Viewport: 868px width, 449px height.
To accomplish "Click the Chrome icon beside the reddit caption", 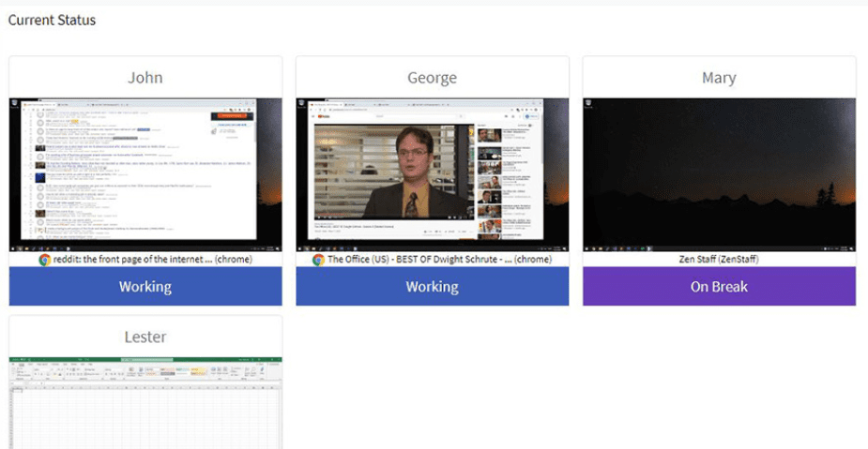I will point(44,260).
